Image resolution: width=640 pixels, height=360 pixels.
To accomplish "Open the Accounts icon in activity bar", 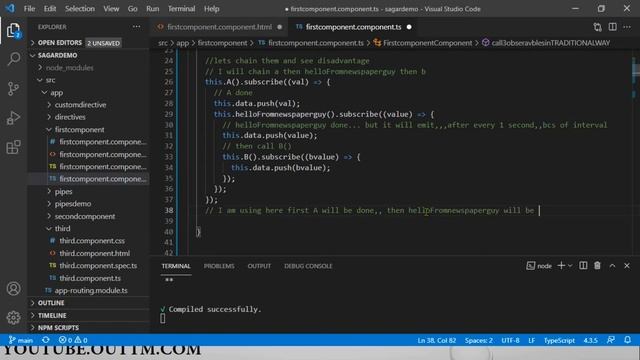I will click(x=13, y=289).
